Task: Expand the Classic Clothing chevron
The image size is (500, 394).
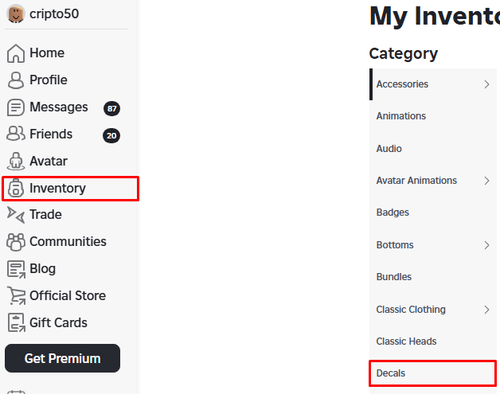Action: (x=487, y=310)
